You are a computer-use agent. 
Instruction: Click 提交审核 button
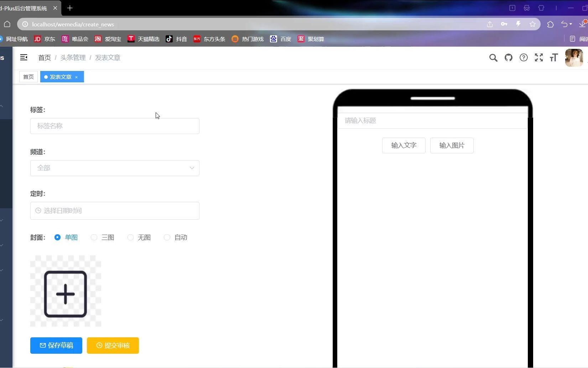113,346
